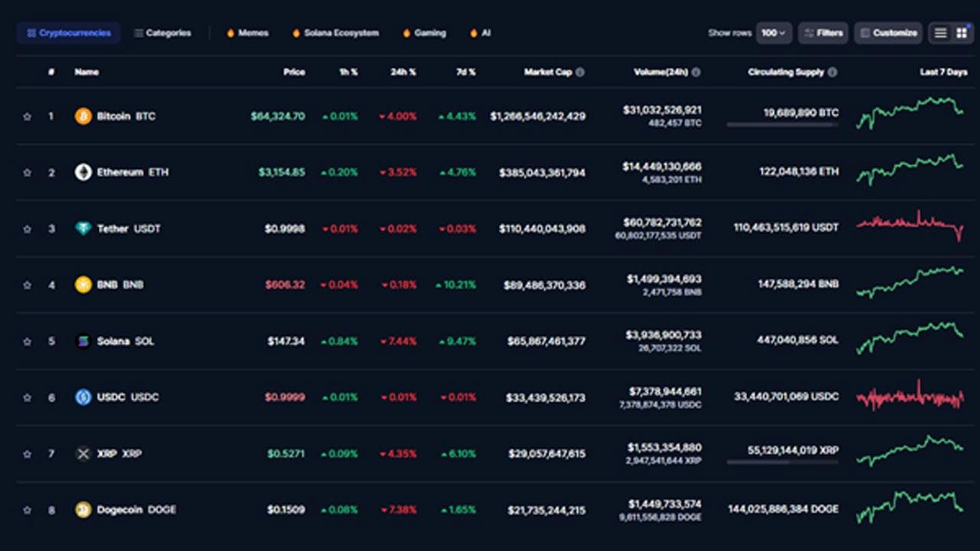Sort by Circulating Supply column header
The width and height of the screenshot is (980, 551).
coord(786,72)
